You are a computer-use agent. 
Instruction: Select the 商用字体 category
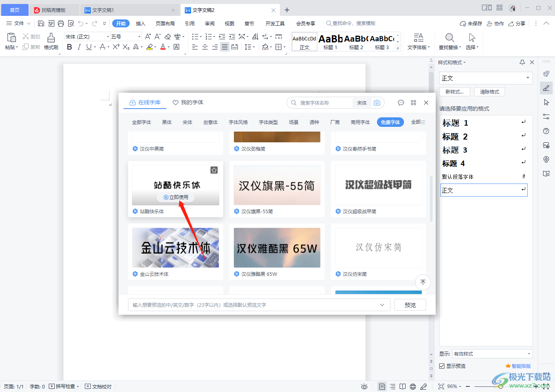pos(360,122)
